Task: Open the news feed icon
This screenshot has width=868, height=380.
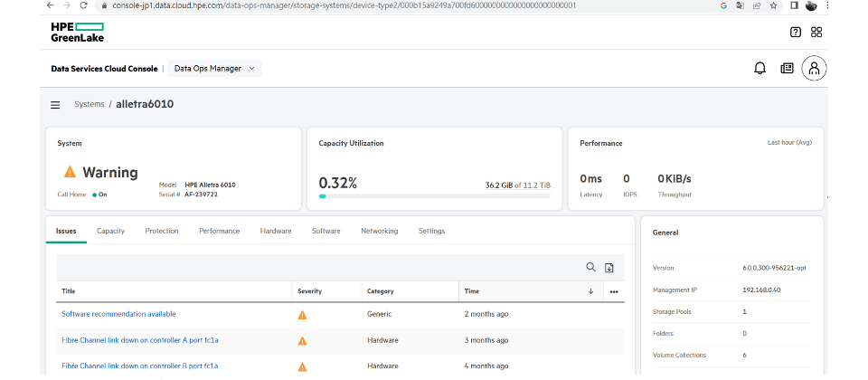Action: click(x=787, y=68)
